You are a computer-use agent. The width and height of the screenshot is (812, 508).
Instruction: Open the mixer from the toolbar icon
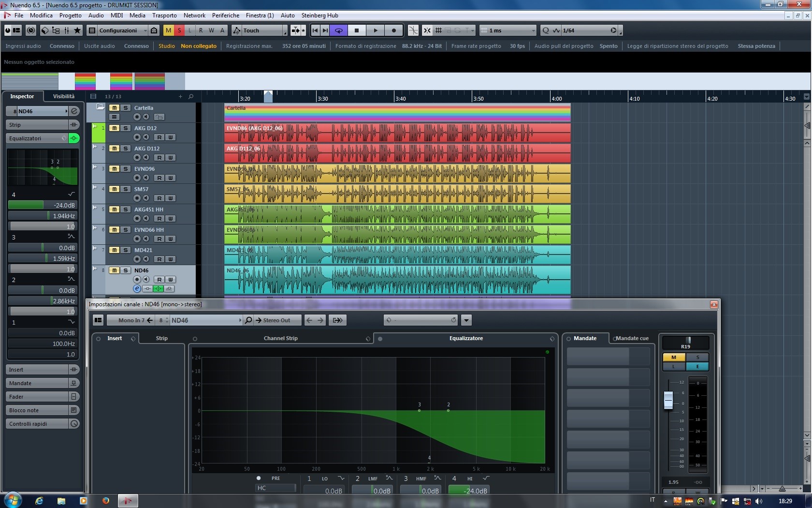pyautogui.click(x=66, y=30)
